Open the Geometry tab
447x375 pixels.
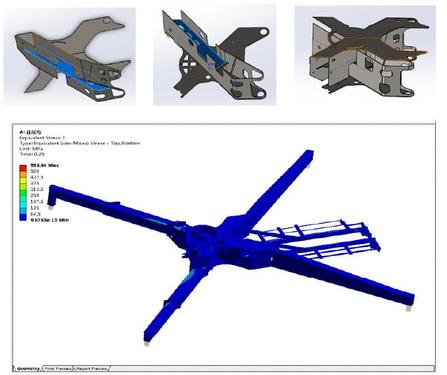click(x=29, y=369)
